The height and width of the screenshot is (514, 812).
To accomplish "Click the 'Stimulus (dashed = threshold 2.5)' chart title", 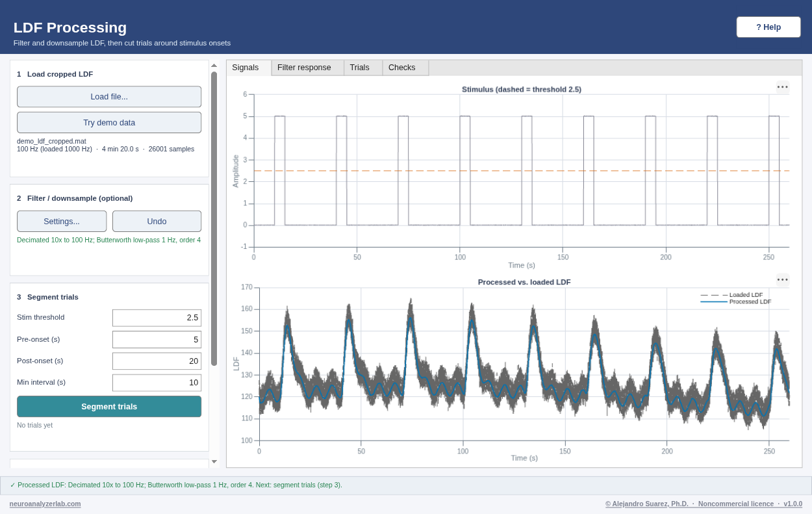I will coord(522,90).
